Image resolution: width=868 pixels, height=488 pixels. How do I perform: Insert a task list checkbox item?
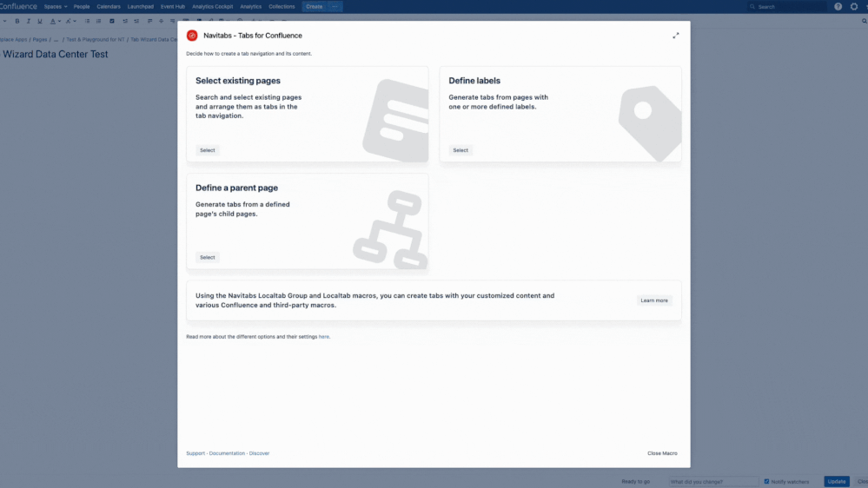click(112, 21)
